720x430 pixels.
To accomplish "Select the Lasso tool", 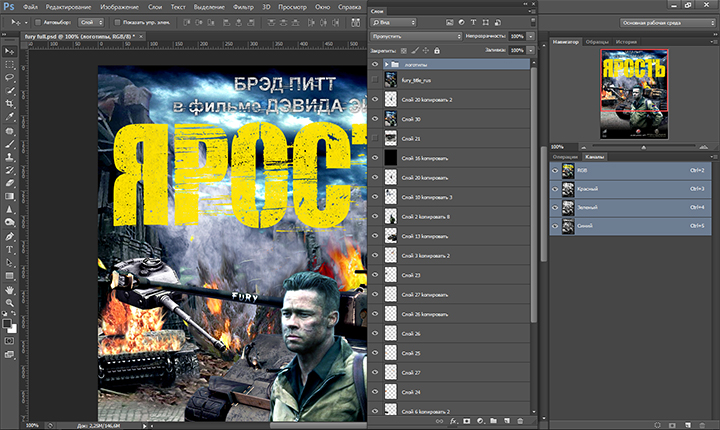I will (9, 75).
